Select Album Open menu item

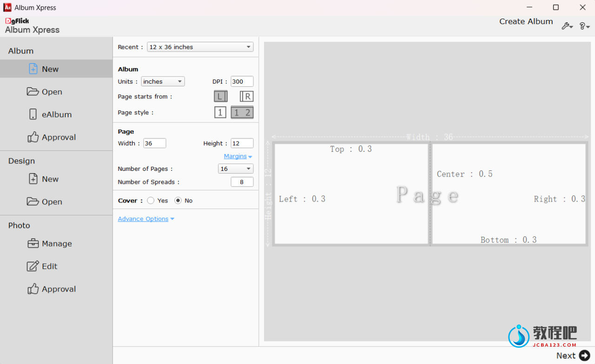(x=56, y=91)
